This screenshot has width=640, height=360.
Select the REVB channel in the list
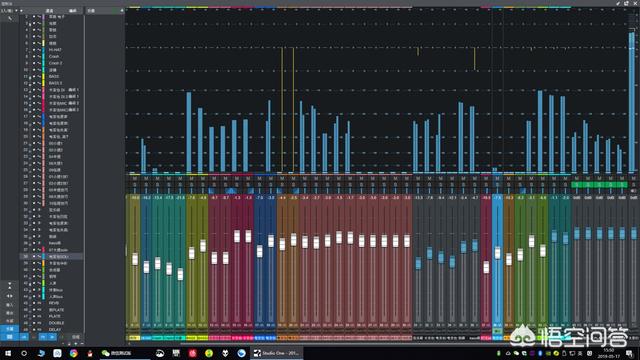tap(54, 303)
